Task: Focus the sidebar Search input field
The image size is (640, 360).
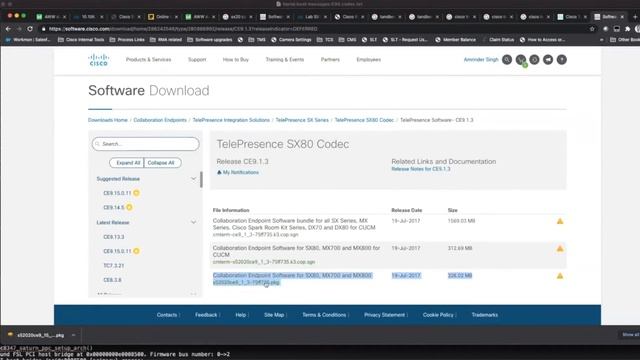Action: point(146,144)
